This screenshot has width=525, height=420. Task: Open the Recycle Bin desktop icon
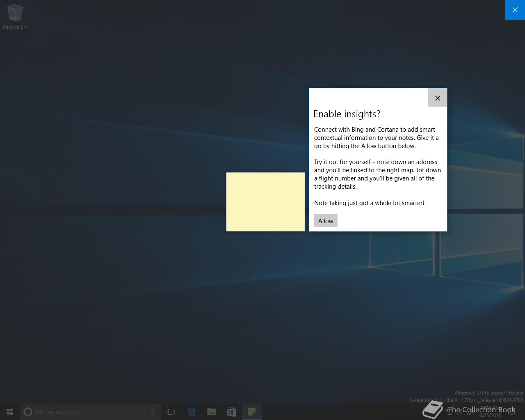[15, 17]
